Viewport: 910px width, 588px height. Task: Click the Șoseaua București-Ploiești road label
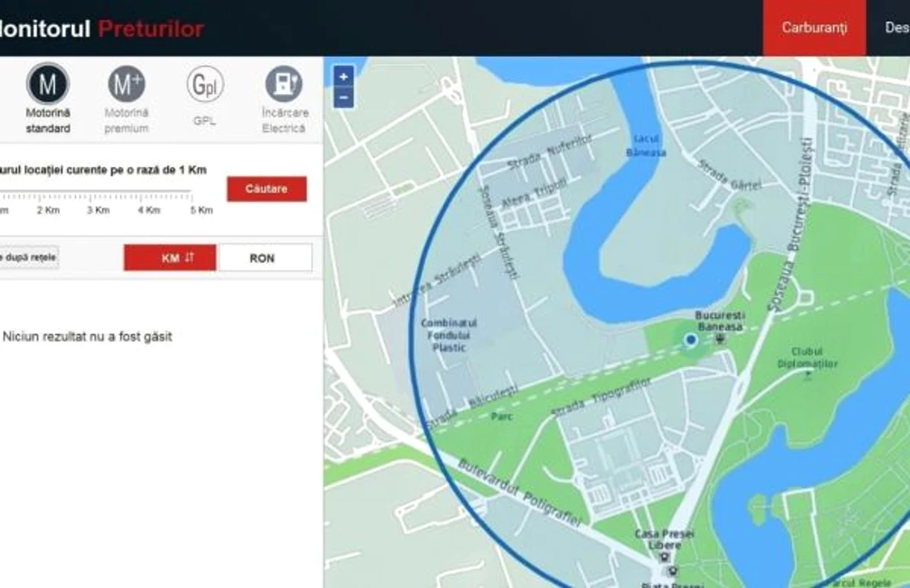pyautogui.click(x=790, y=226)
